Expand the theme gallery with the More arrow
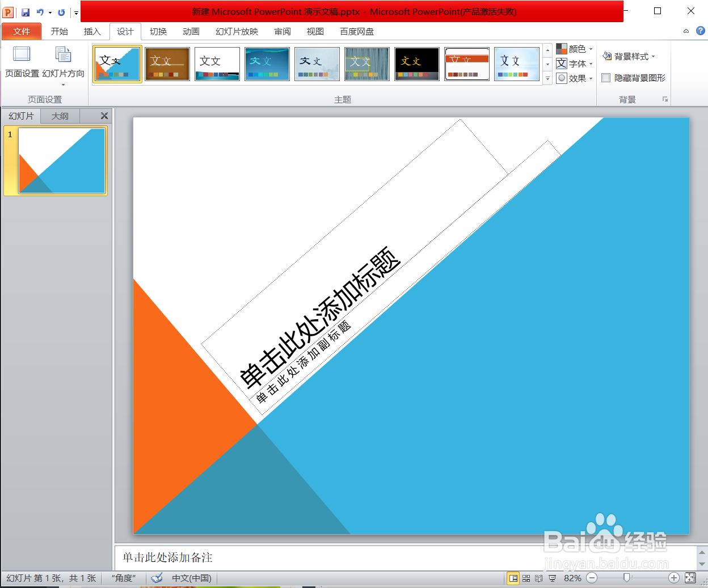 pos(547,79)
